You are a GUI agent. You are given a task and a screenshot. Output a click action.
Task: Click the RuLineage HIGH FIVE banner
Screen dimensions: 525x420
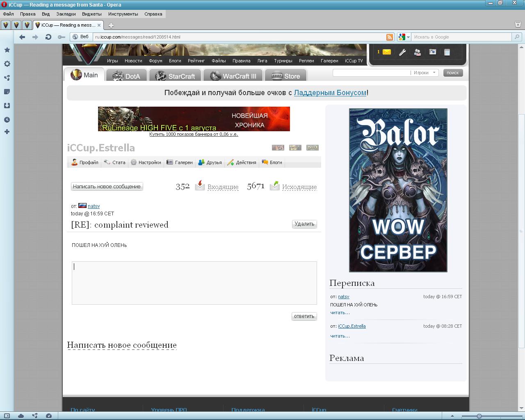[194, 119]
